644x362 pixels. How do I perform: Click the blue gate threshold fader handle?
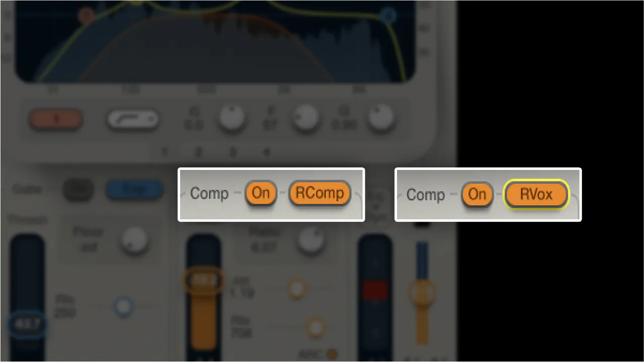pos(27,324)
